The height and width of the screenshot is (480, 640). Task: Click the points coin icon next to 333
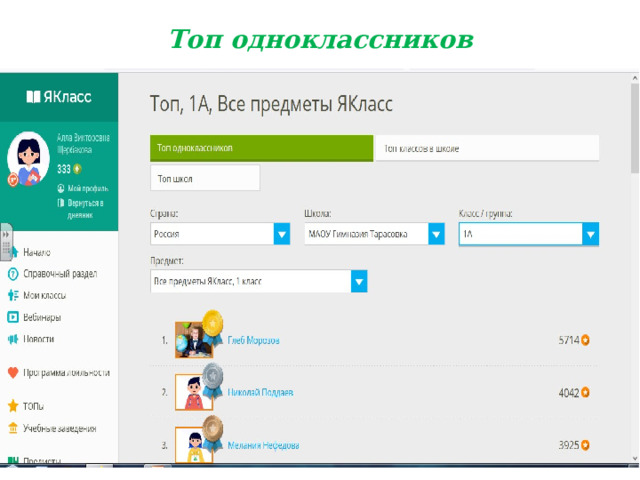click(x=77, y=169)
